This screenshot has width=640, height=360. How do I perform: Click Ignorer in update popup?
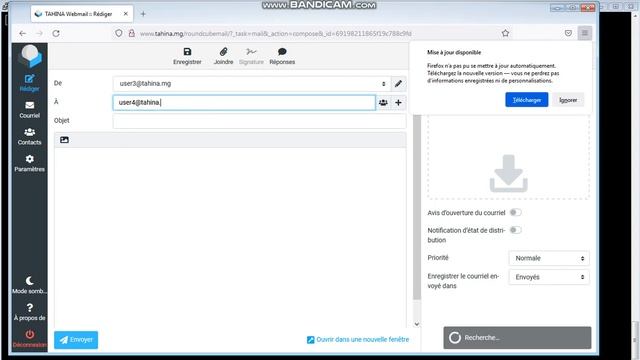click(568, 100)
